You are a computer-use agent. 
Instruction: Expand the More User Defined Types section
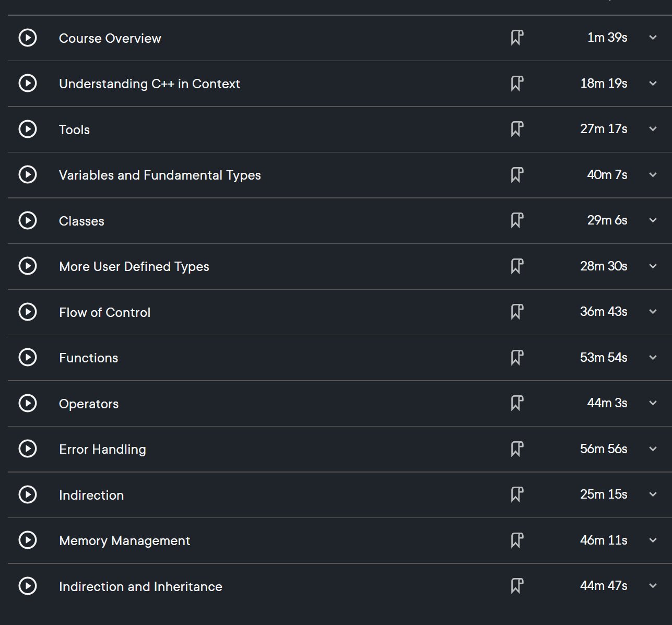(x=653, y=266)
